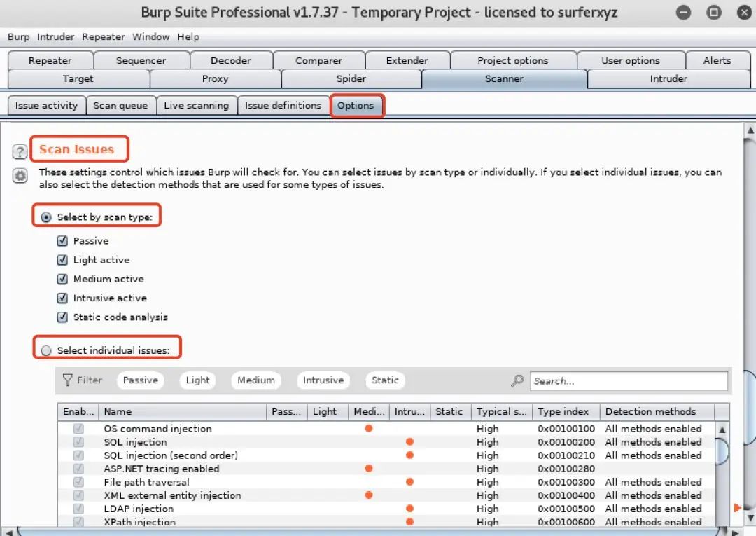The width and height of the screenshot is (756, 536).
Task: Click the magnifier search icon
Action: tap(517, 380)
